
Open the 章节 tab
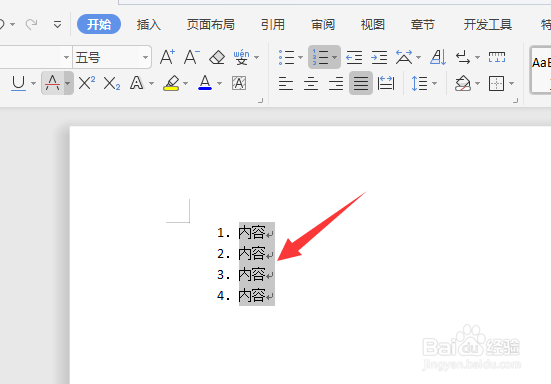pyautogui.click(x=422, y=24)
